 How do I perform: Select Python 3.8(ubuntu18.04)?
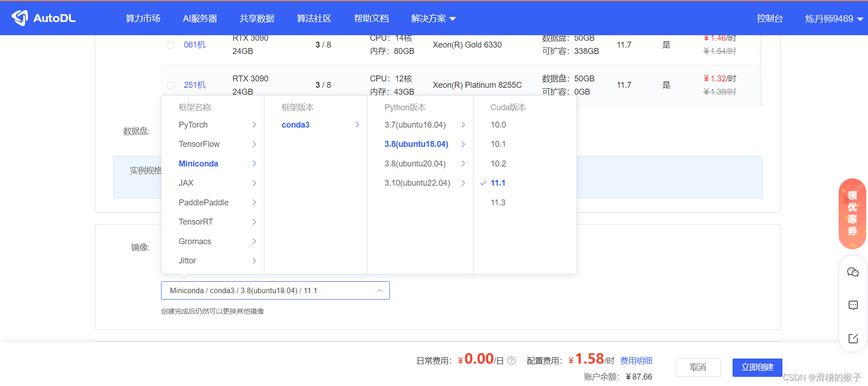(416, 144)
